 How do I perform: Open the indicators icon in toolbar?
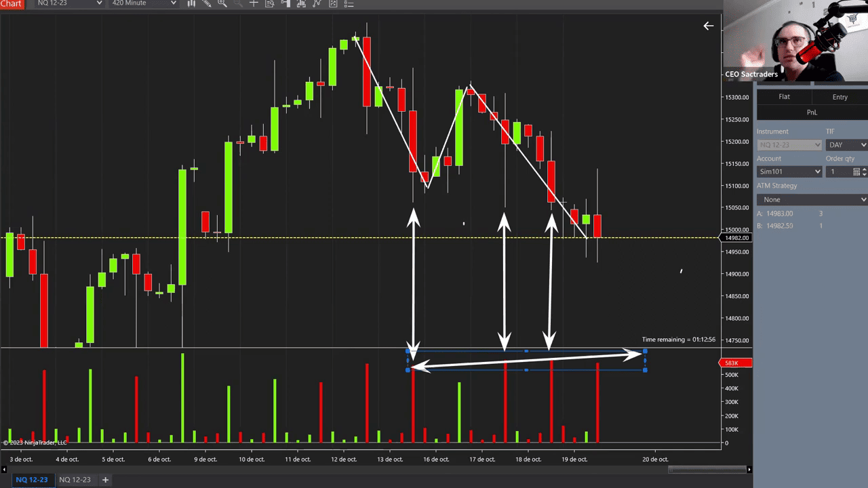coord(301,3)
